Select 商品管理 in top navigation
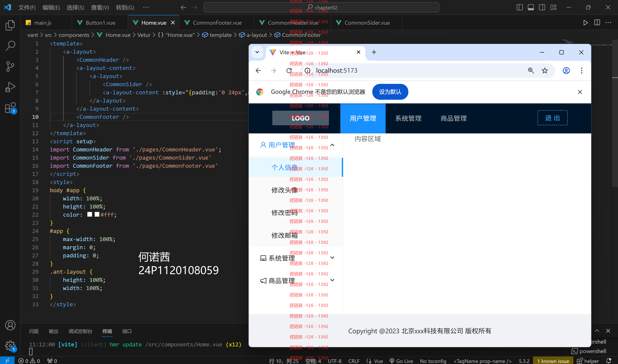 pyautogui.click(x=453, y=118)
